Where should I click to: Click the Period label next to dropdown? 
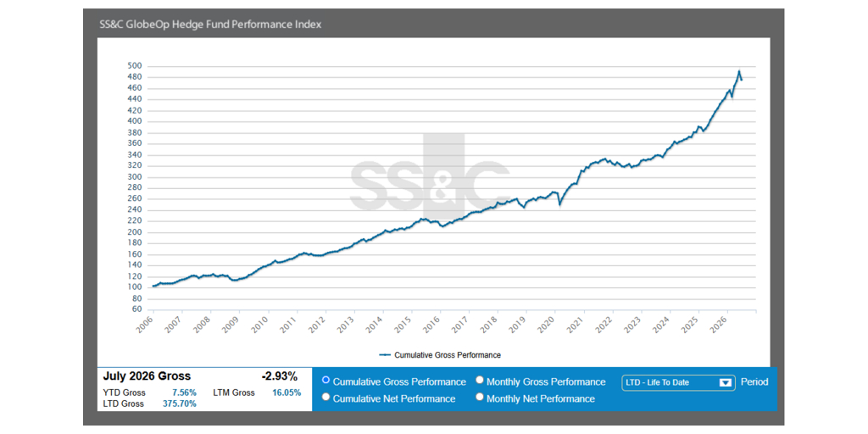pos(754,382)
